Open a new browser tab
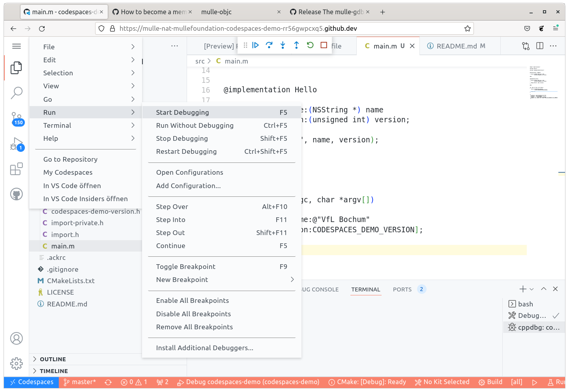Viewport: 569px width, 392px height. coord(382,12)
